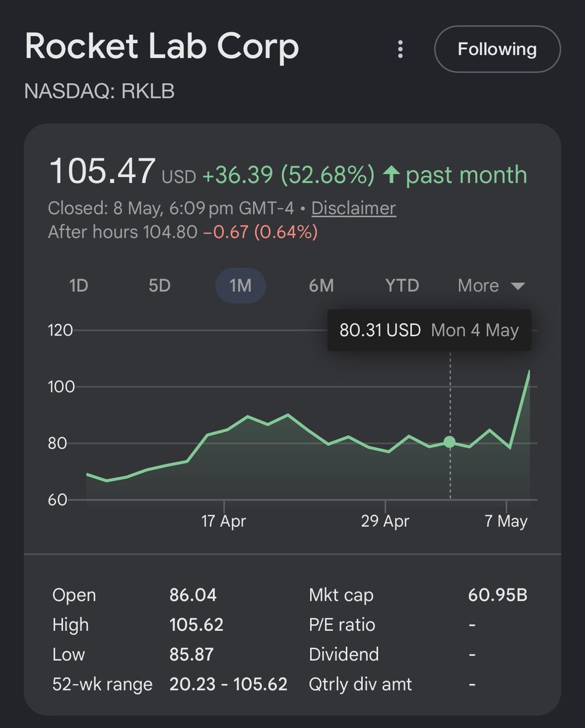Click the NASDAQ: RKLB ticker text
The width and height of the screenshot is (585, 728).
point(100,92)
